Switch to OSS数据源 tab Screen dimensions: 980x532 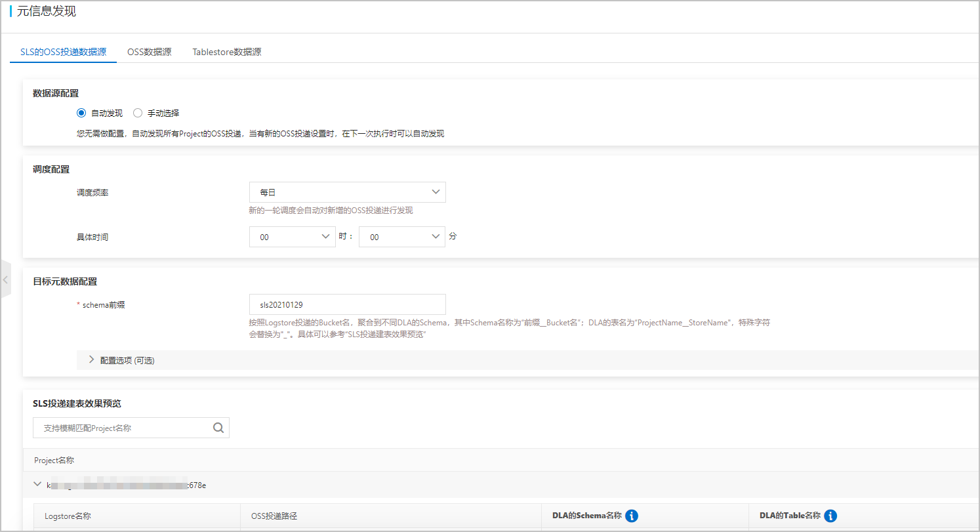(x=150, y=52)
